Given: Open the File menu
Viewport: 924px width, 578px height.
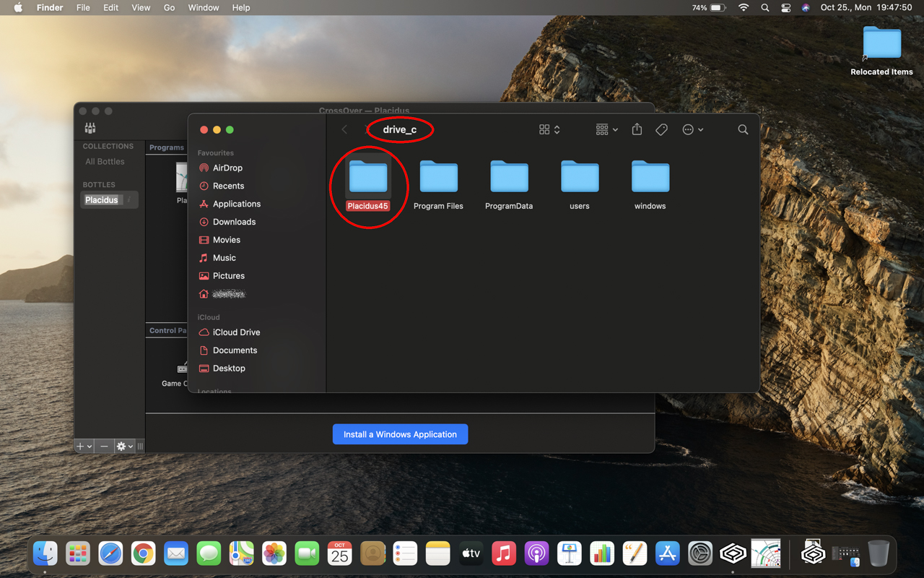Looking at the screenshot, I should click(83, 7).
